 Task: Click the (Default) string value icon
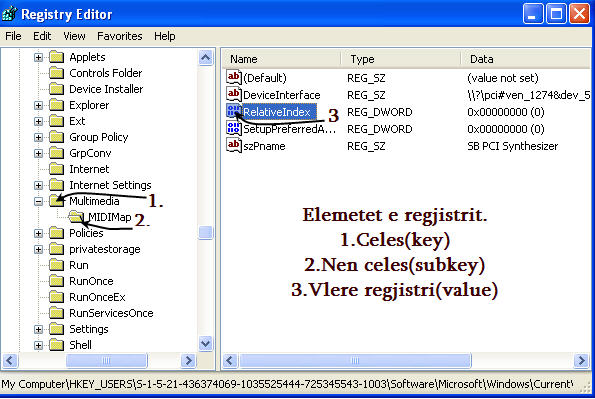(x=234, y=77)
